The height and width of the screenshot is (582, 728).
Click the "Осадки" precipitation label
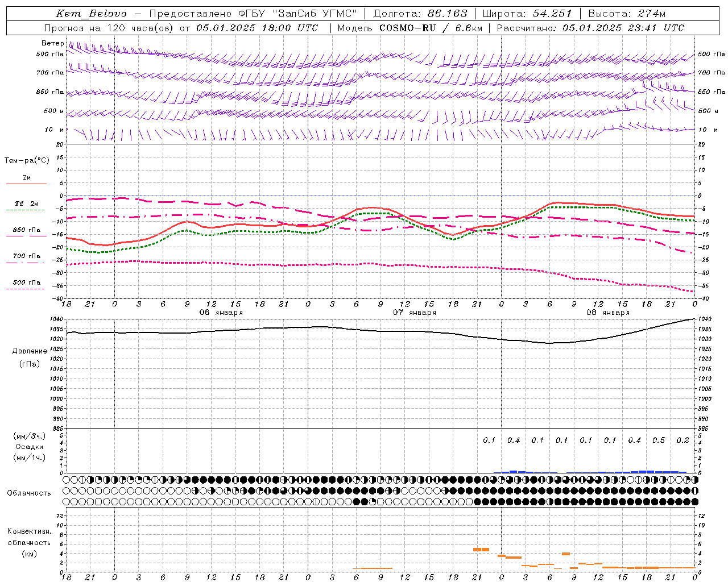[30, 446]
